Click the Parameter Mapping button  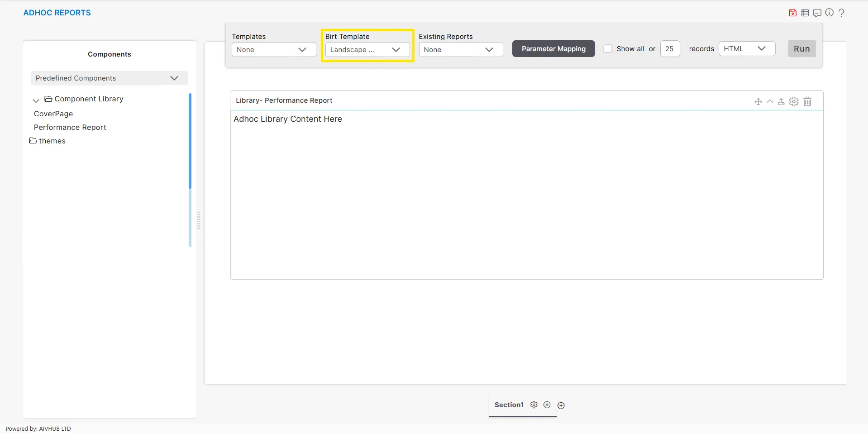coord(553,49)
